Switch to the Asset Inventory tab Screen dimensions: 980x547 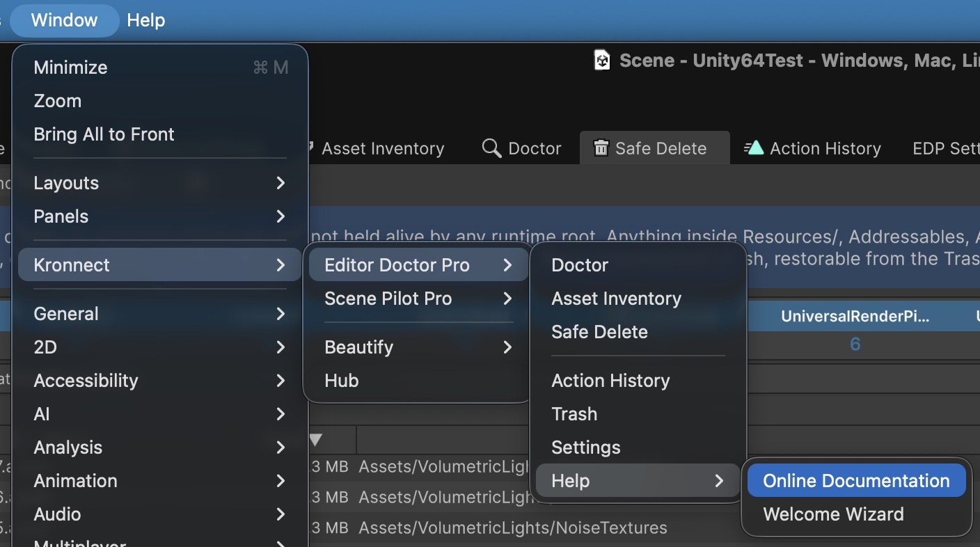pyautogui.click(x=382, y=148)
